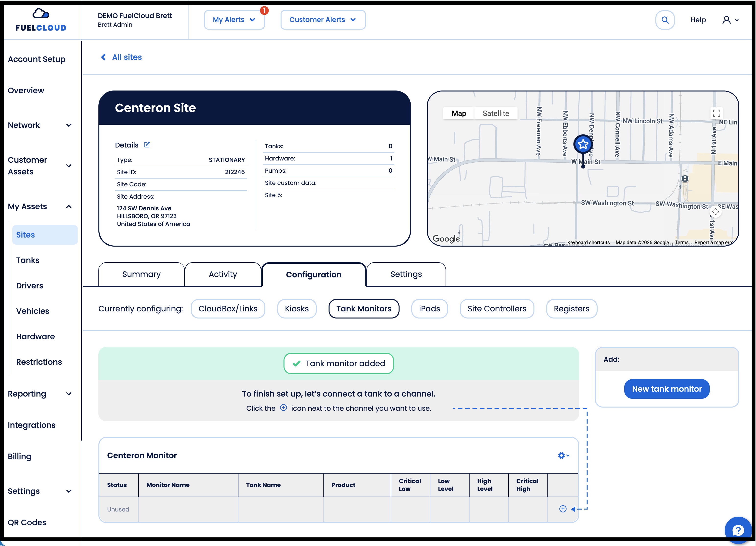Open Hardware in sidebar

pos(35,336)
